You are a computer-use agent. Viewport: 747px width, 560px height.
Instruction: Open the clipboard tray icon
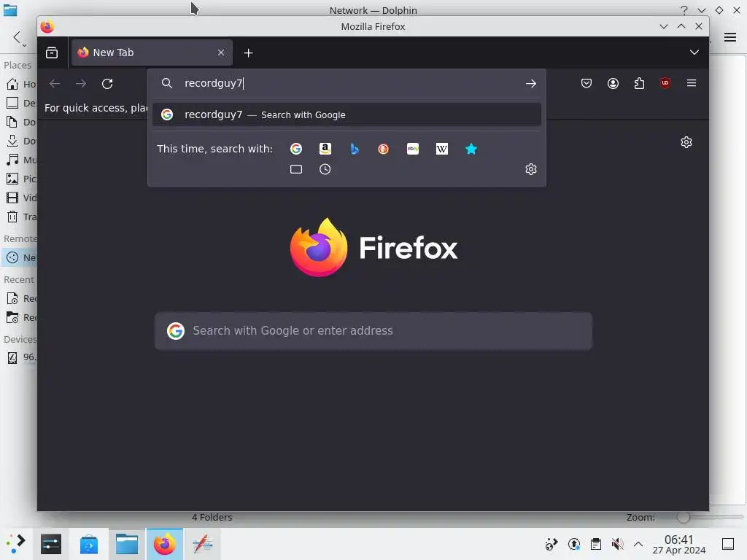click(595, 544)
